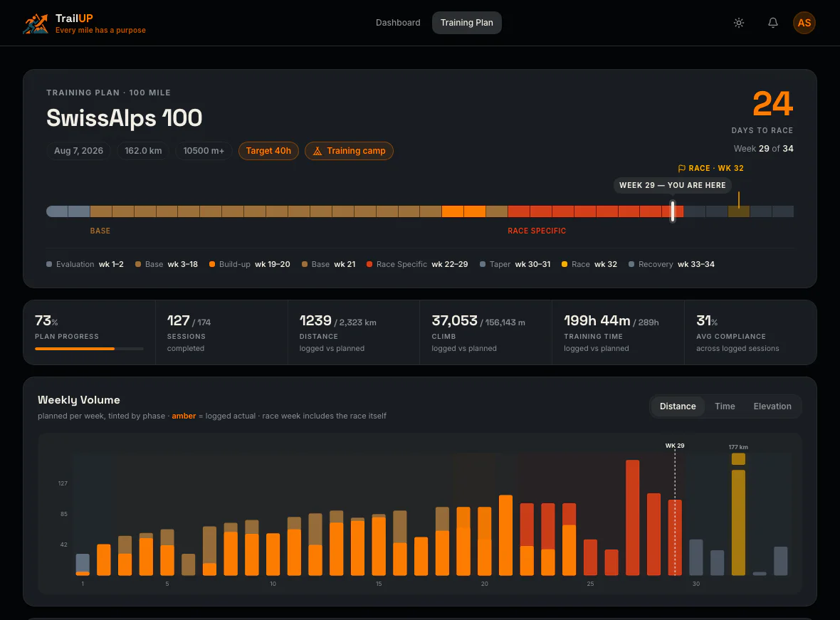Click the 73% Plan Progress value
The width and height of the screenshot is (840, 620).
click(46, 321)
